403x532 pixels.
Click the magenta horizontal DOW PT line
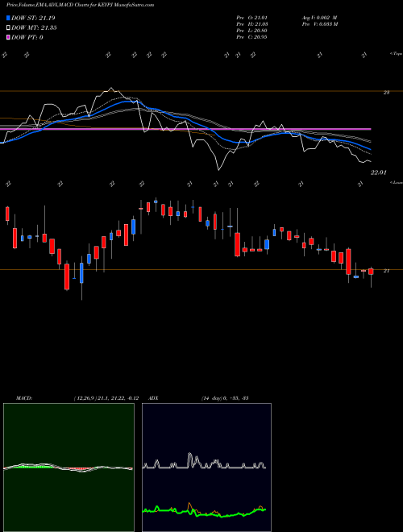pos(185,129)
